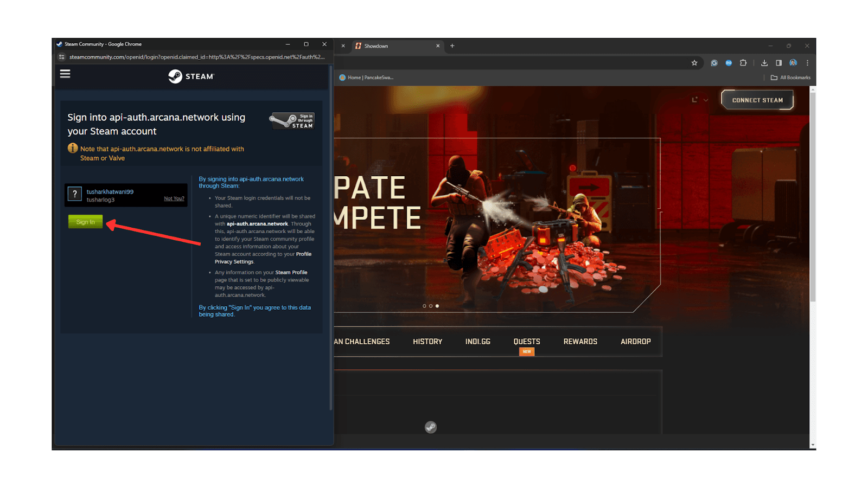The image size is (868, 488).
Task: Click the account avatar question mark icon
Action: (x=75, y=194)
